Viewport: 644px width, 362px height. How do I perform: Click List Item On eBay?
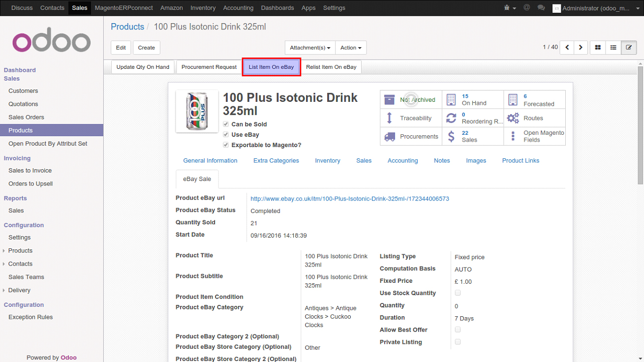[271, 67]
